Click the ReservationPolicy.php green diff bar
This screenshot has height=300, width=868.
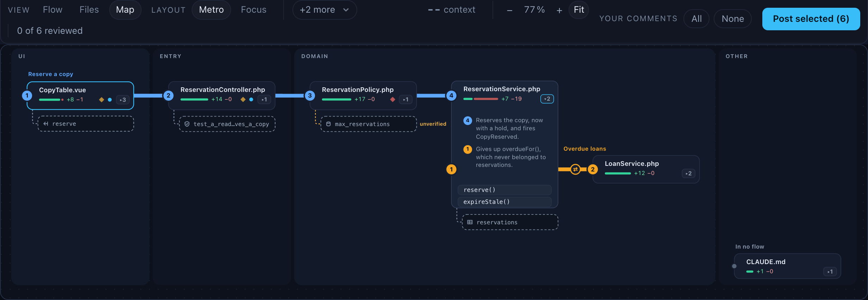coord(336,100)
